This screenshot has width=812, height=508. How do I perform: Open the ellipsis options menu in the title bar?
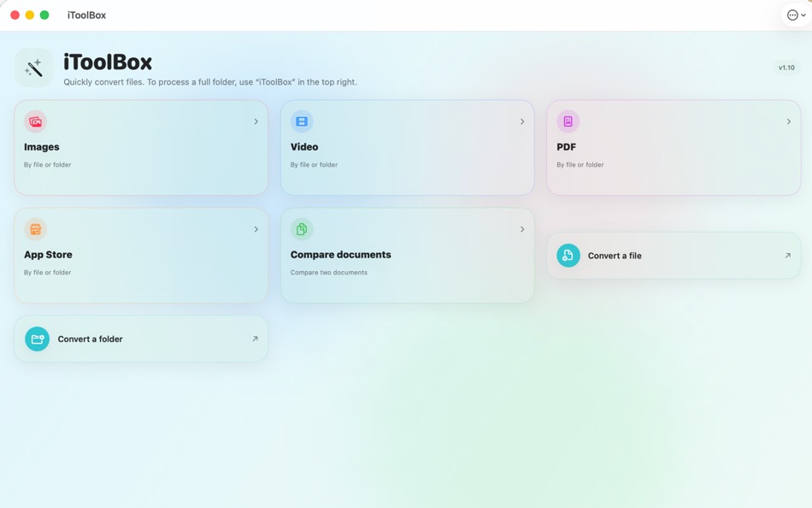tap(791, 14)
